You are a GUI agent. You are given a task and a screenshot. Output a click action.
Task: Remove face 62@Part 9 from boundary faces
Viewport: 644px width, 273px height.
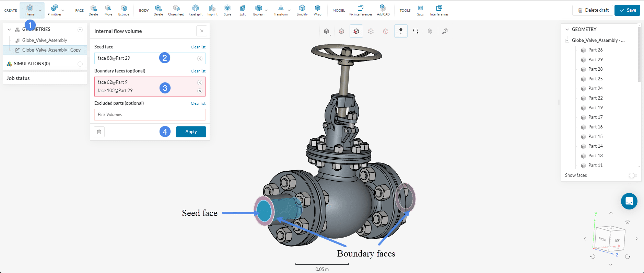200,83
